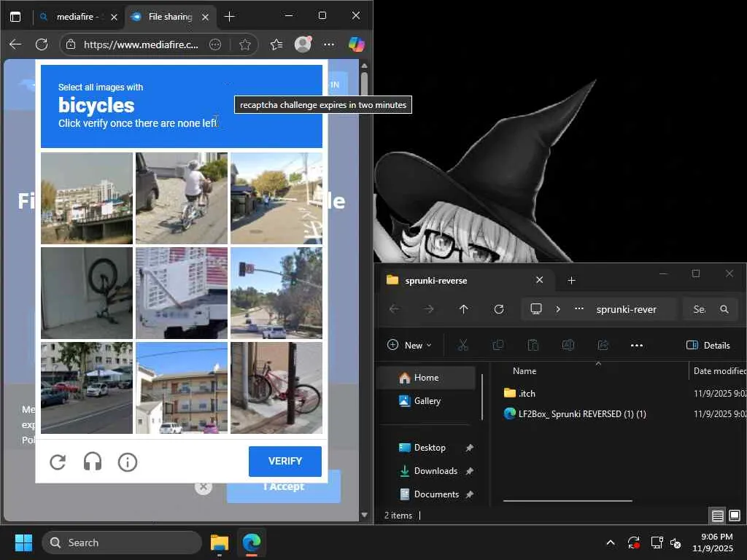Close the mediafire search tab
This screenshot has width=747, height=560.
114,17
